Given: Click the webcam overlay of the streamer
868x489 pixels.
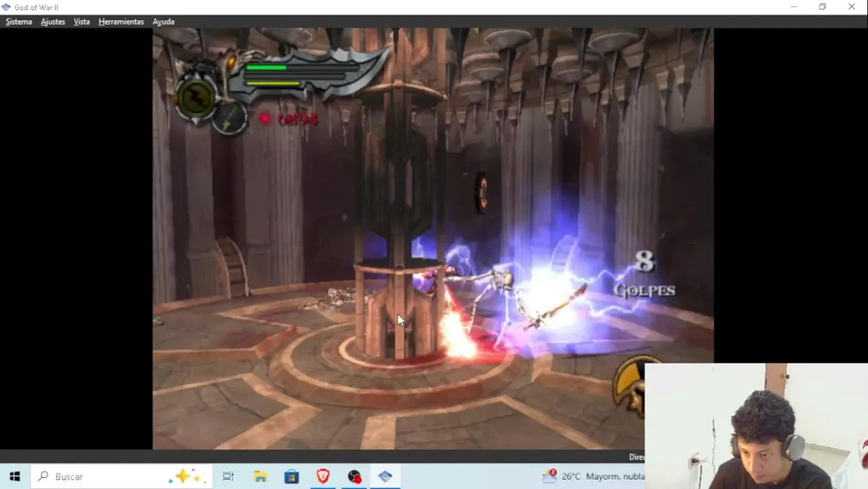Looking at the screenshot, I should pos(756,426).
